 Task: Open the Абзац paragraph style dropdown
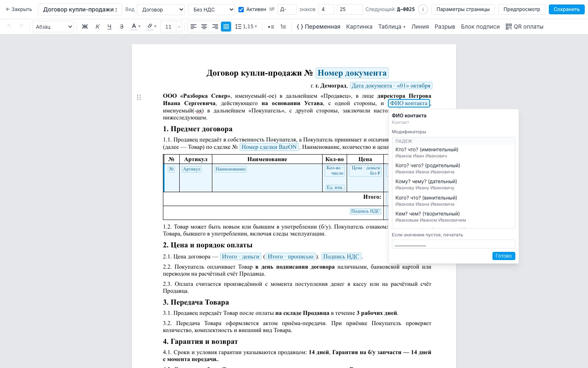point(53,27)
